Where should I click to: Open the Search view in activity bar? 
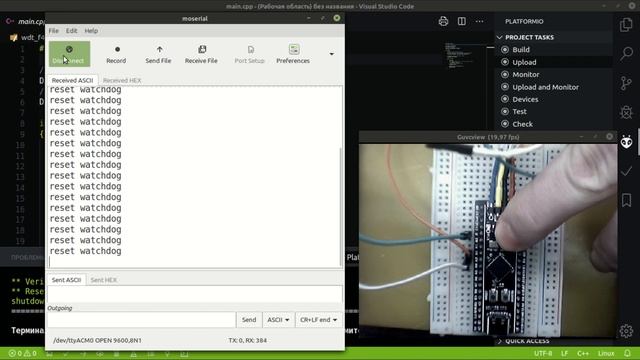[626, 53]
